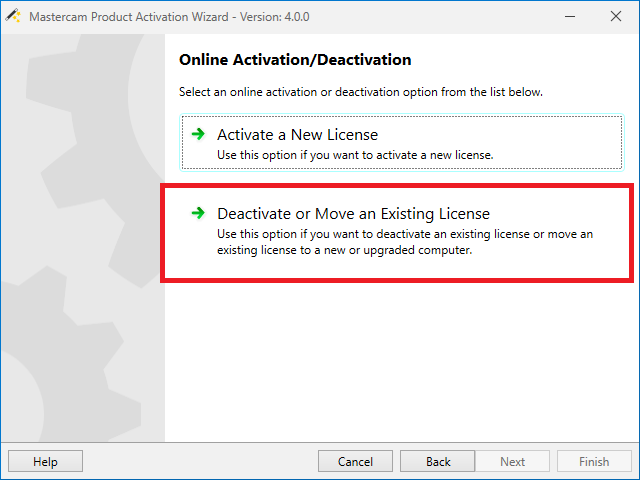Choose the Activate a New License option
This screenshot has height=480, width=640.
pyautogui.click(x=298, y=134)
